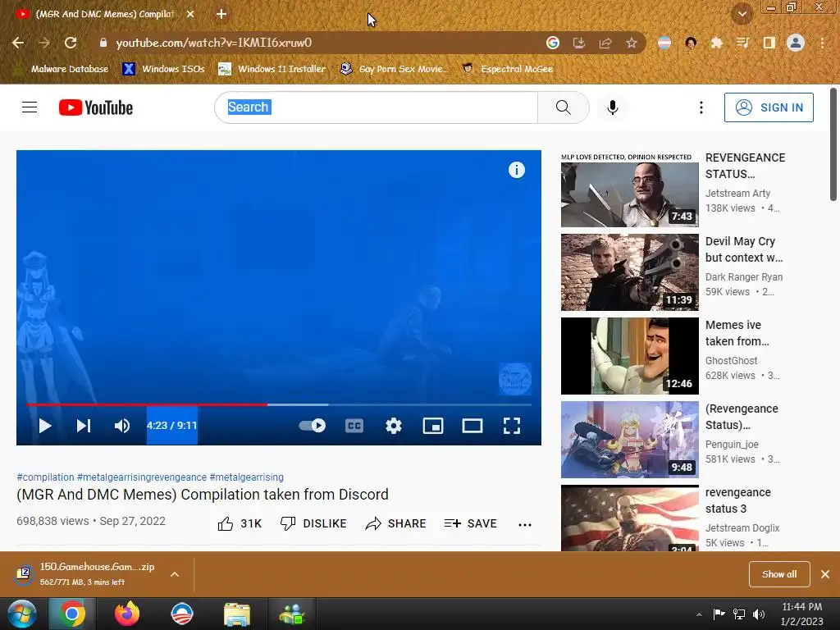Toggle closed captions in player

tap(354, 426)
